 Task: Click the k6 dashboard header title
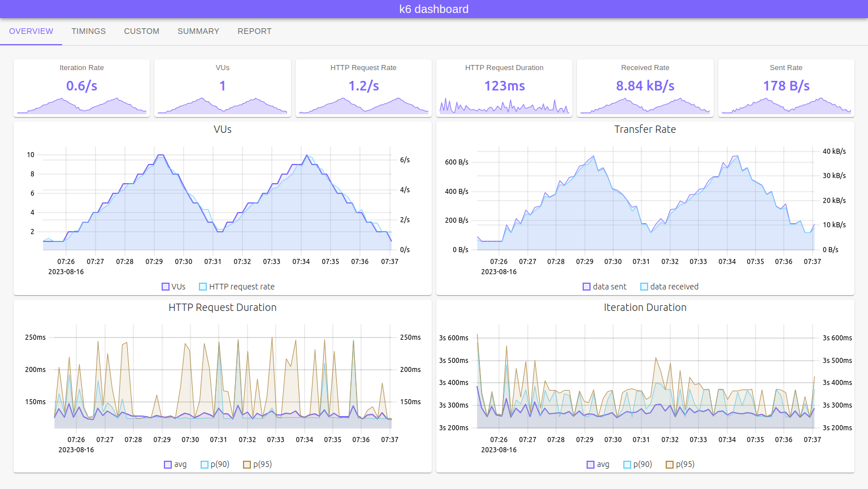[x=434, y=9]
